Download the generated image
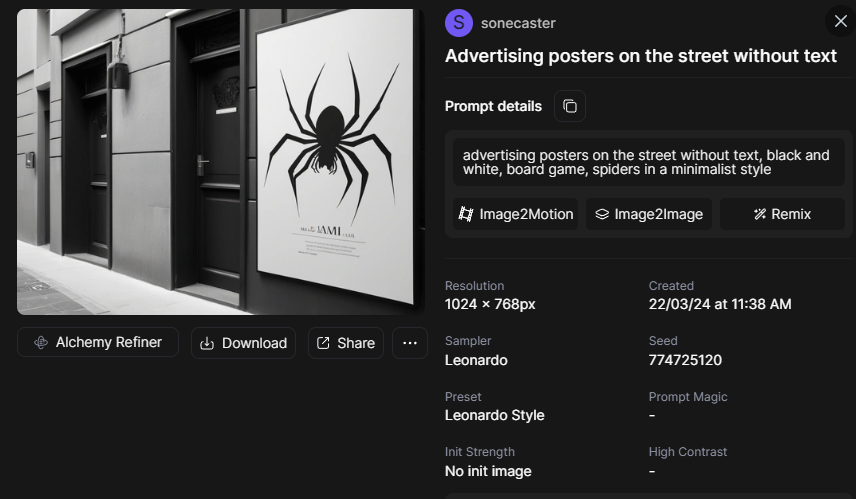This screenshot has width=856, height=499. (243, 343)
